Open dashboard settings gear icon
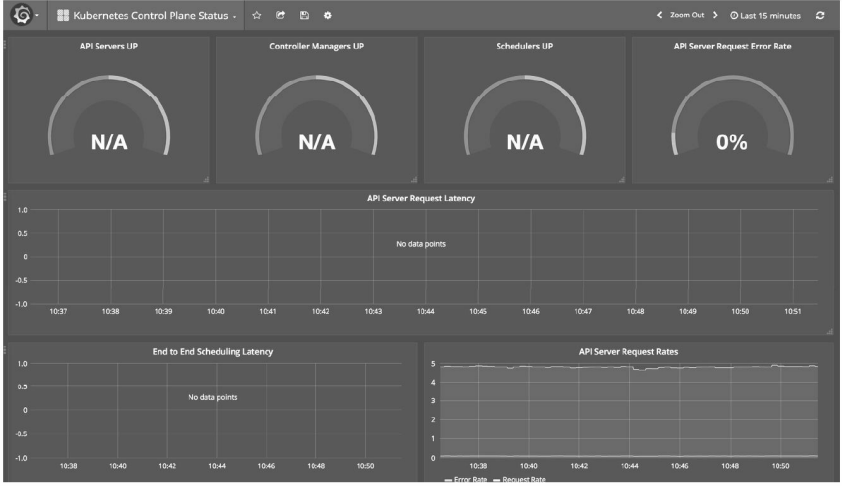The width and height of the screenshot is (842, 487). click(x=328, y=15)
